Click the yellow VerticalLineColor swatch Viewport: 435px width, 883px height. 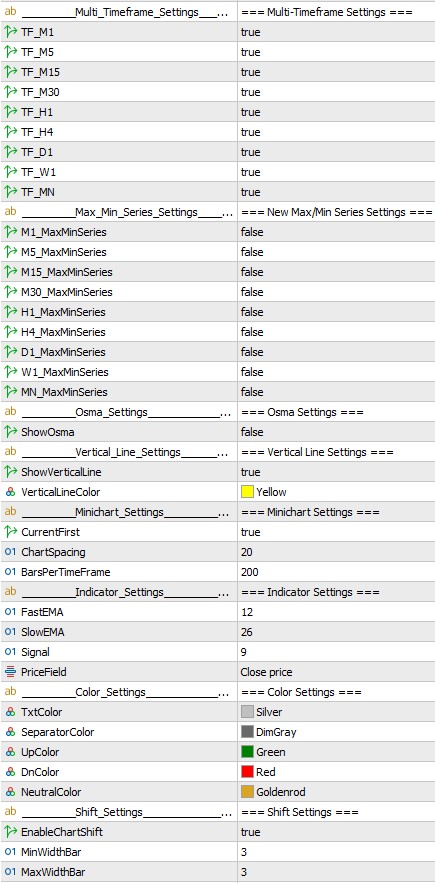coord(247,492)
